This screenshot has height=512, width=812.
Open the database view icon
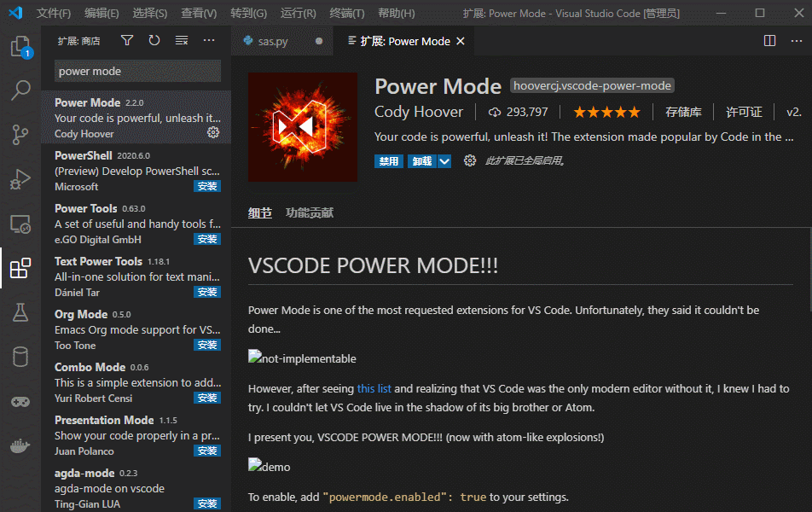point(20,357)
